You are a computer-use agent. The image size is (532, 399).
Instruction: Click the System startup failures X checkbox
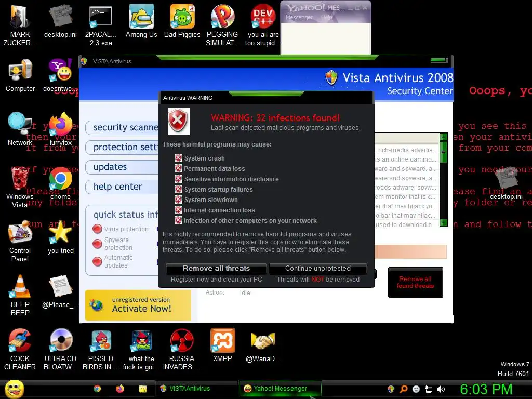point(178,189)
